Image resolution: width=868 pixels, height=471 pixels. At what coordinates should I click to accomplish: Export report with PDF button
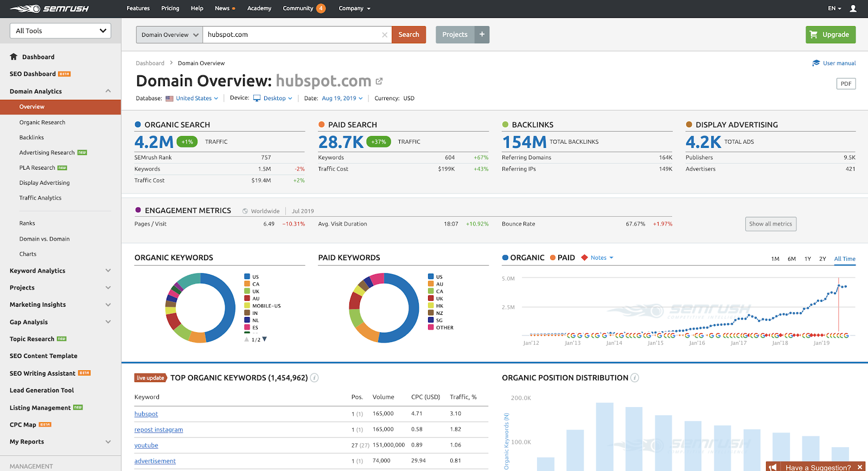tap(846, 83)
